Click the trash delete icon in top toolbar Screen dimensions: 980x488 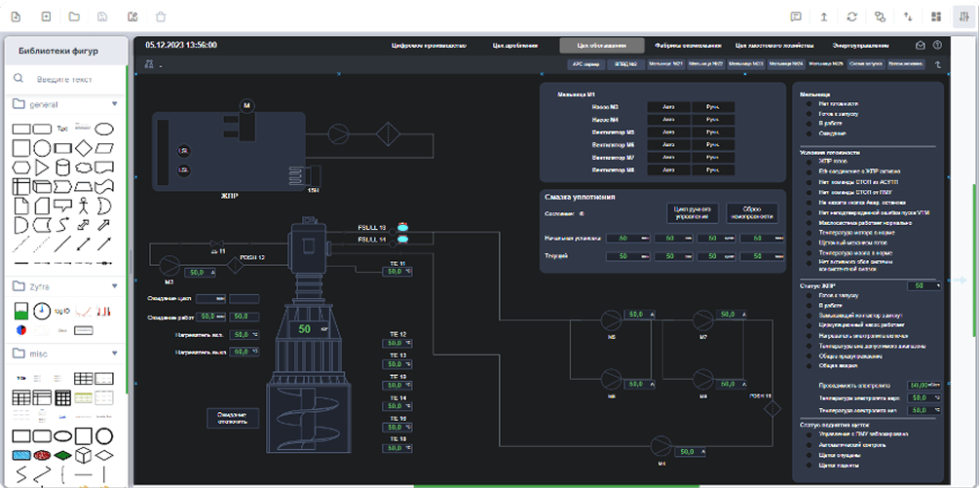pos(161,17)
